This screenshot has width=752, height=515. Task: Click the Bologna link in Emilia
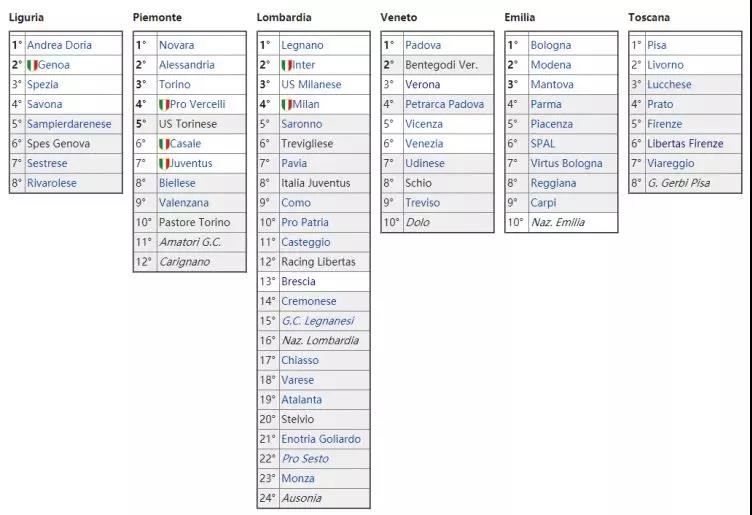coord(551,45)
